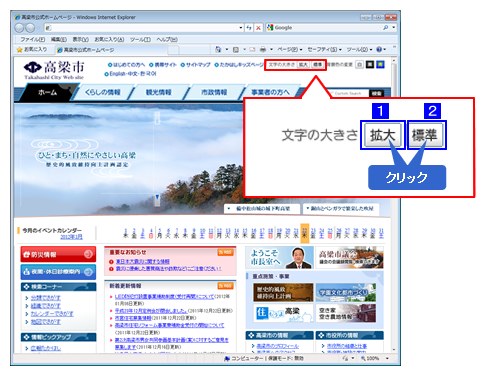Click the arrow icon on 夜間・休日診療案内 banner

click(88, 272)
